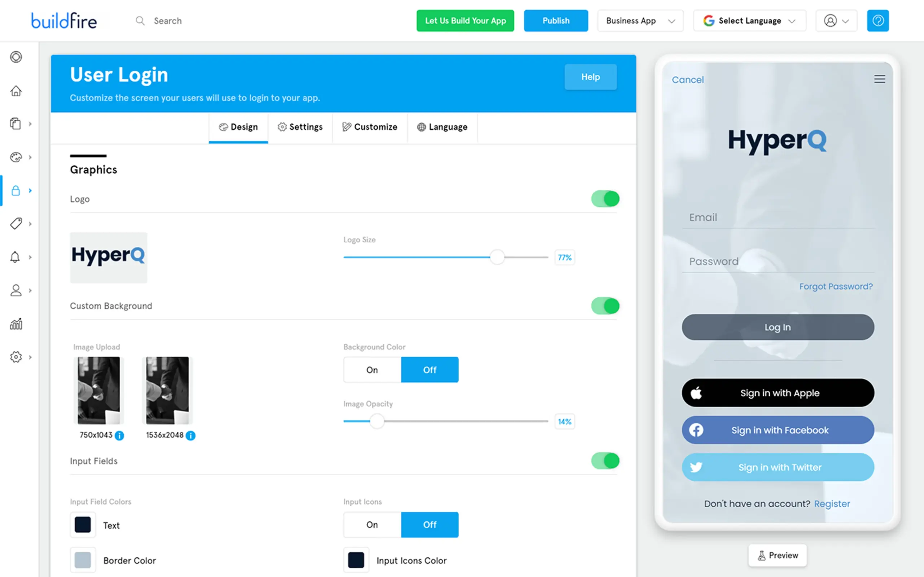Viewport: 924px width, 577px height.
Task: Turn Input Icons On
Action: click(x=372, y=525)
